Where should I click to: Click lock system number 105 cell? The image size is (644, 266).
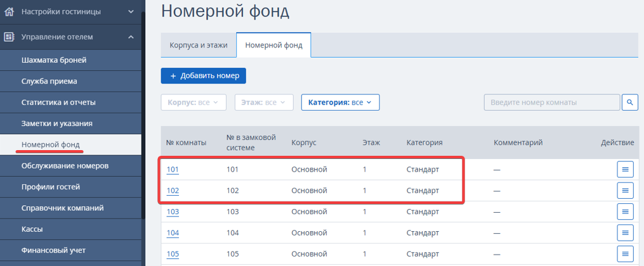click(x=232, y=254)
